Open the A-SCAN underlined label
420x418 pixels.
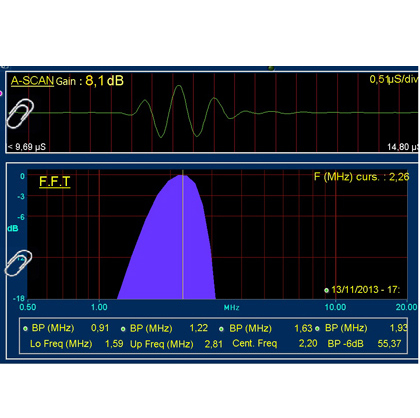tap(32, 81)
